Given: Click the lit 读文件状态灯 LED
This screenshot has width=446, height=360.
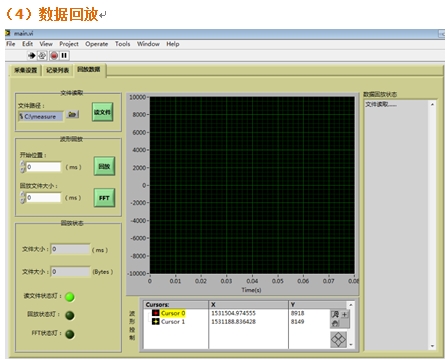Looking at the screenshot, I should [70, 297].
